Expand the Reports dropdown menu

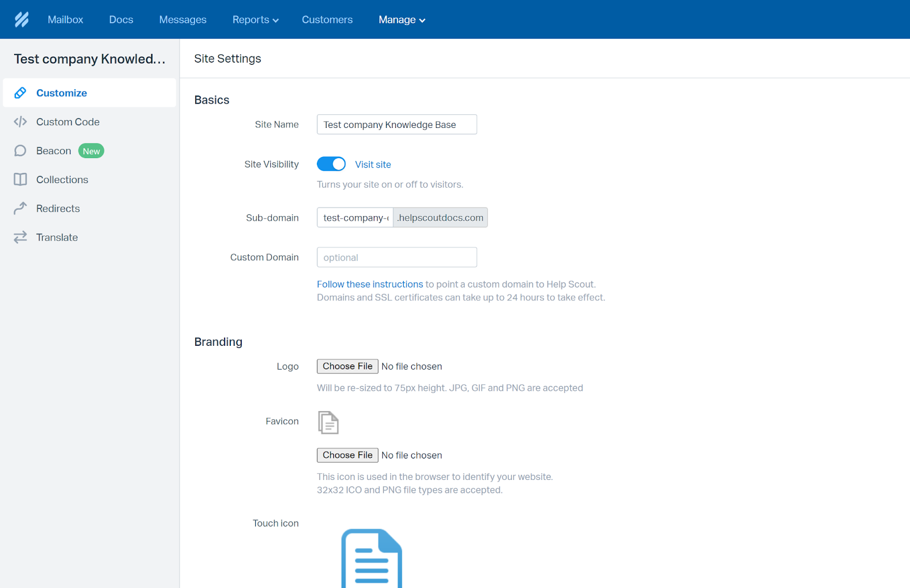[x=255, y=19]
